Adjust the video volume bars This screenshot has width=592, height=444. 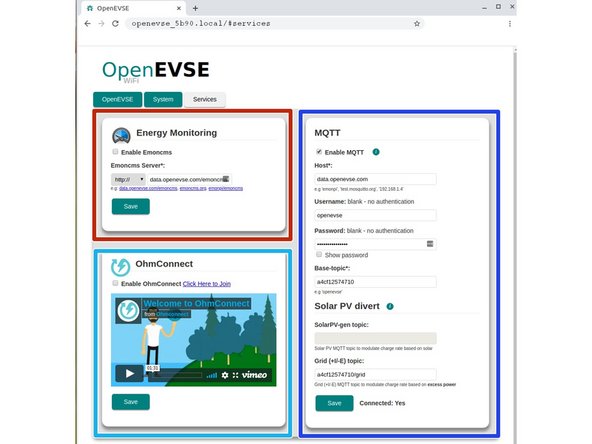(212, 375)
